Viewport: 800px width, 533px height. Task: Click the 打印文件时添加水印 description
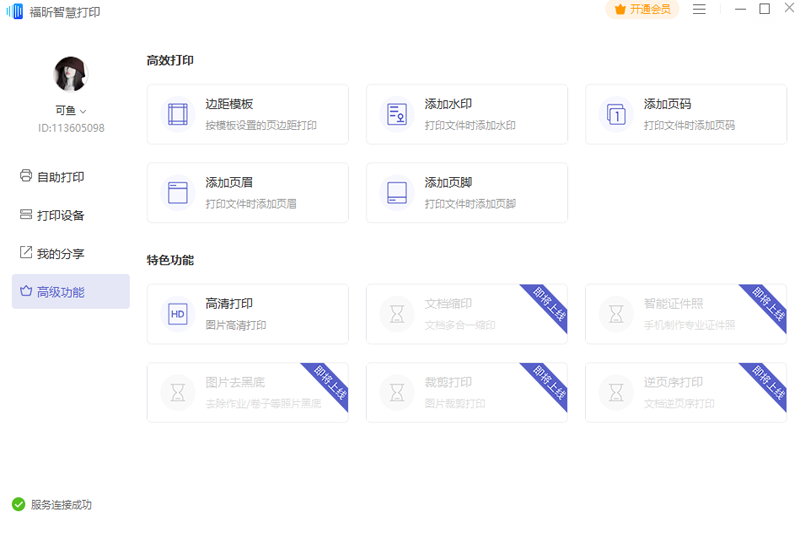point(470,125)
